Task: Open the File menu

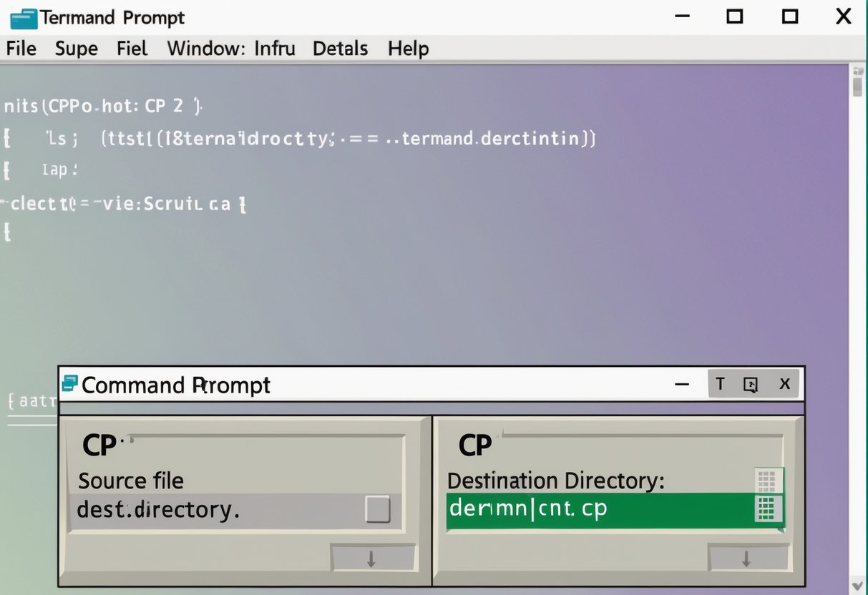Action: click(x=21, y=49)
